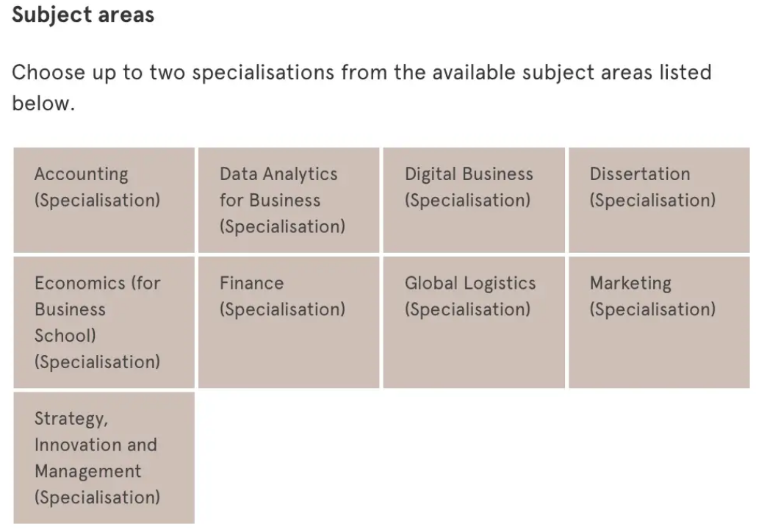Select Data Analytics for Business specialisation

(x=289, y=200)
